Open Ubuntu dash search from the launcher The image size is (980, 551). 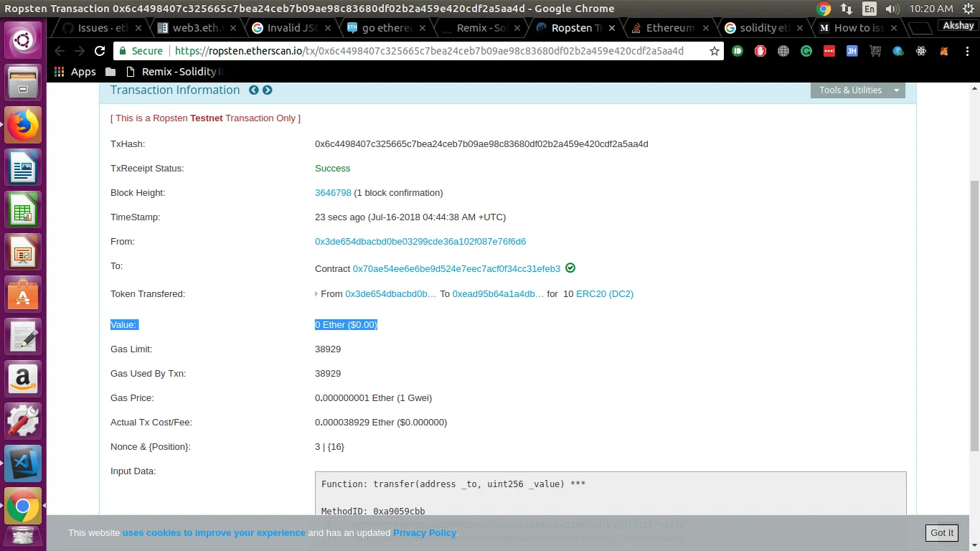tap(24, 40)
